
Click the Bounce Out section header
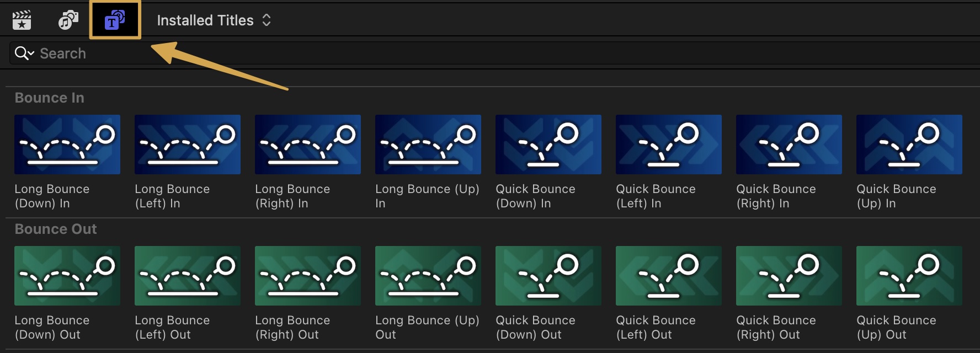pyautogui.click(x=56, y=229)
